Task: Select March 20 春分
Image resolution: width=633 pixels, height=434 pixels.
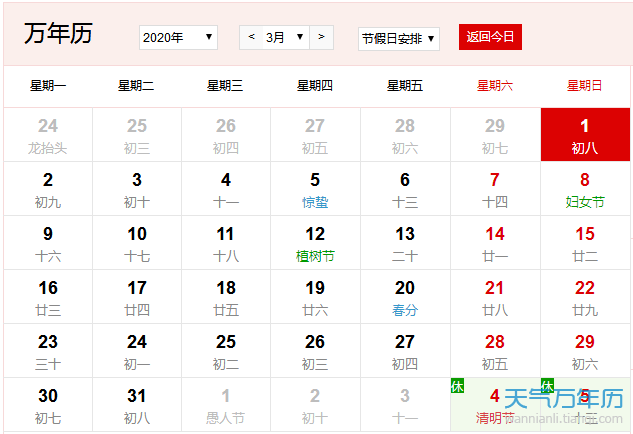Action: [x=405, y=297]
